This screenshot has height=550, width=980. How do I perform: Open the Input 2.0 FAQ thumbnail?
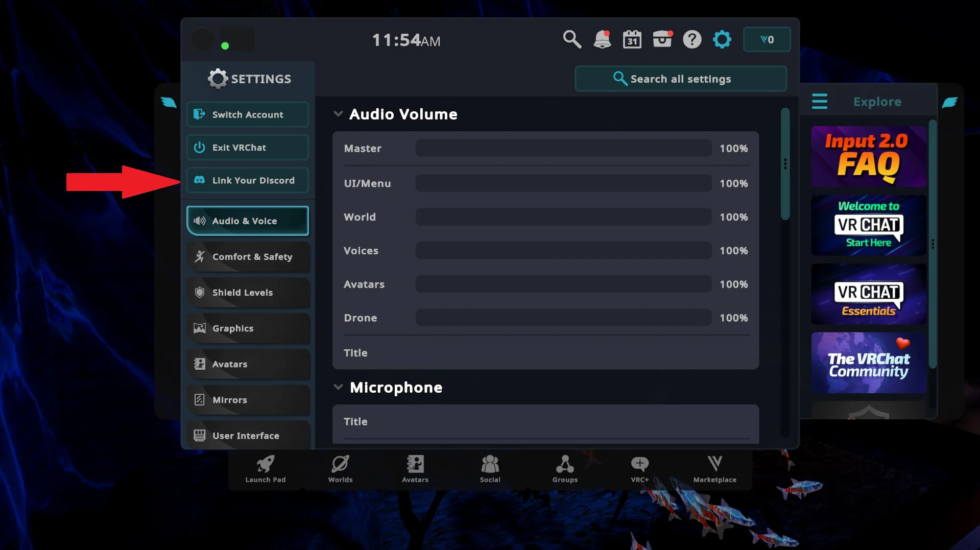point(868,157)
